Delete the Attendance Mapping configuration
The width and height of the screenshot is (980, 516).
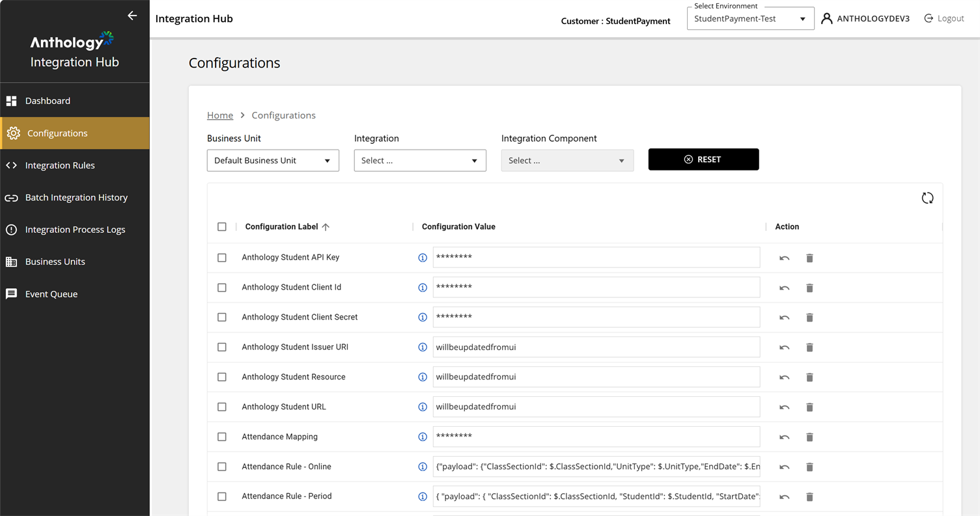pos(809,437)
